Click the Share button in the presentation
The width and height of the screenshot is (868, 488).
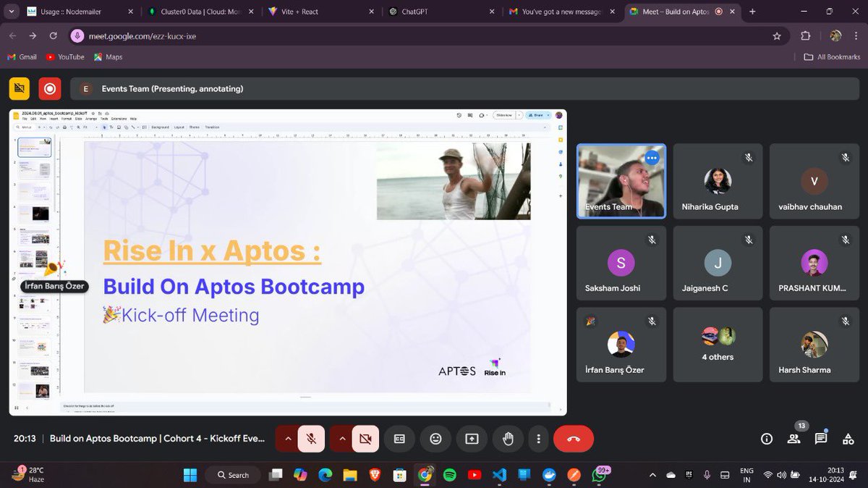[537, 115]
